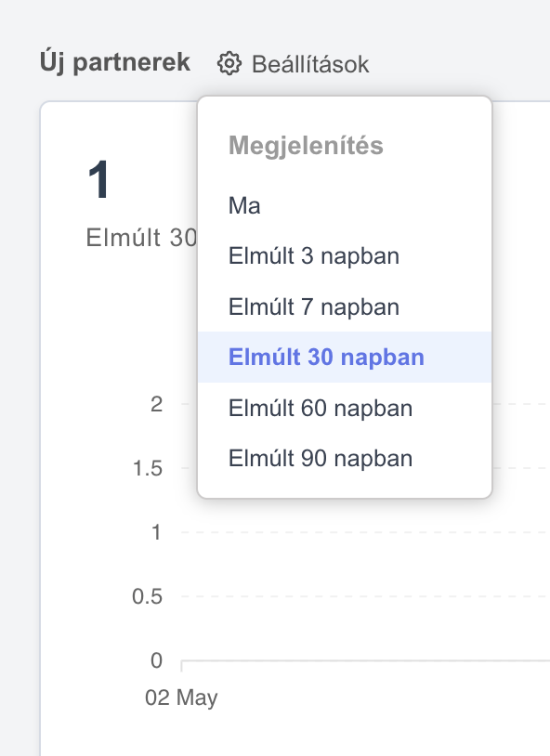Open the Beállítások settings label
This screenshot has height=756, width=550.
tap(310, 64)
